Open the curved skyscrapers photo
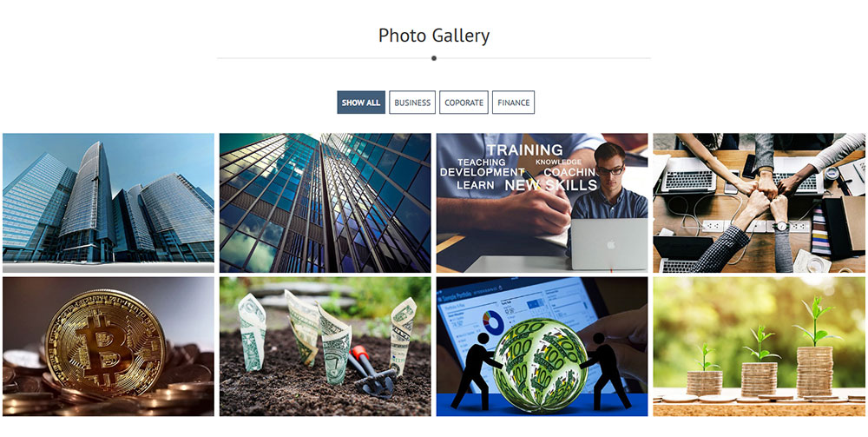Image resolution: width=868 pixels, height=437 pixels. [108, 202]
